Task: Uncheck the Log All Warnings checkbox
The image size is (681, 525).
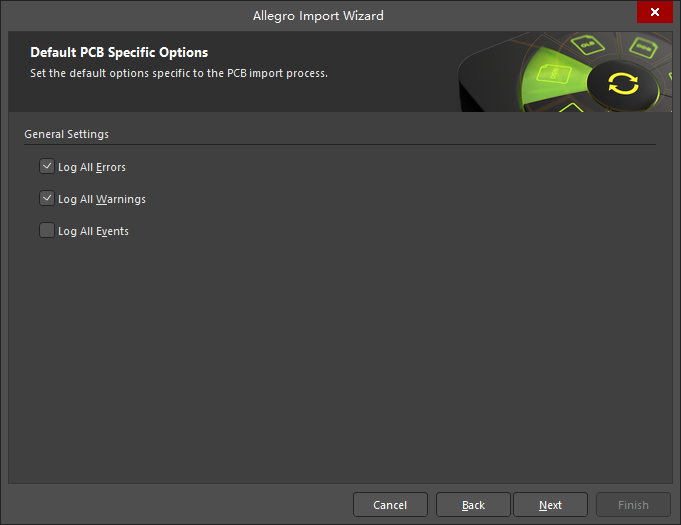Action: coord(47,198)
